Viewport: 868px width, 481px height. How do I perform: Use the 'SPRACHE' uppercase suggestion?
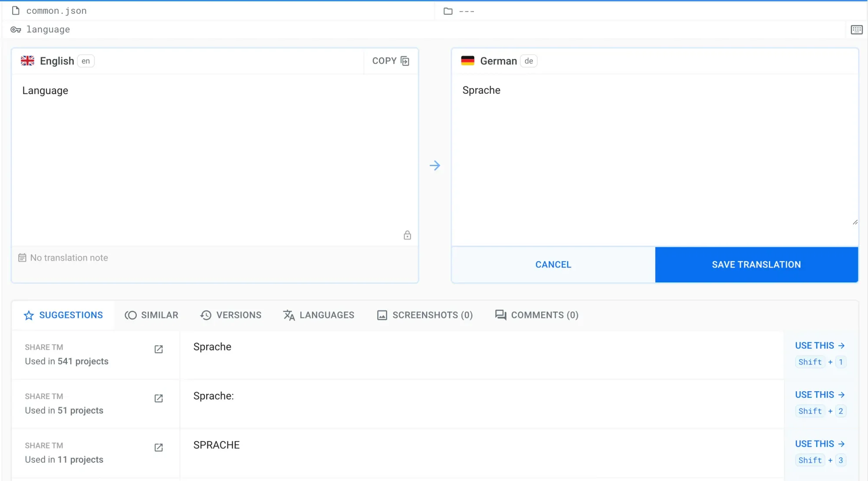click(819, 444)
